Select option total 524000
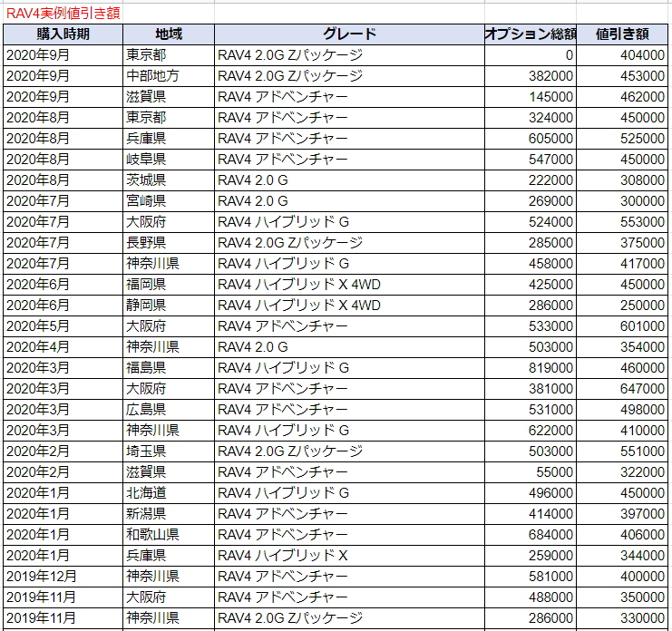 pyautogui.click(x=531, y=222)
